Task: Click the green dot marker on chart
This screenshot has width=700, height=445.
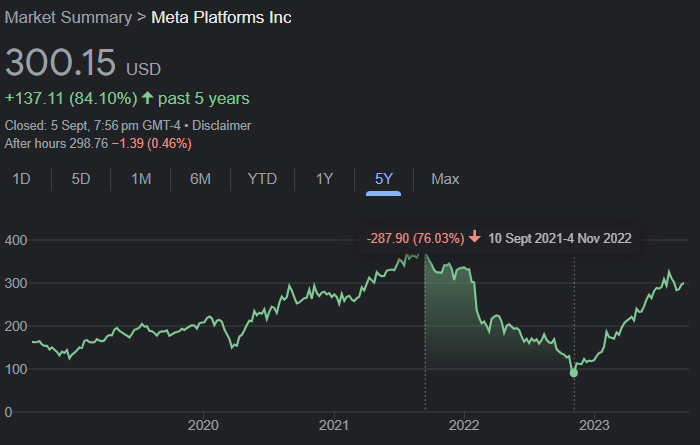Action: click(574, 373)
